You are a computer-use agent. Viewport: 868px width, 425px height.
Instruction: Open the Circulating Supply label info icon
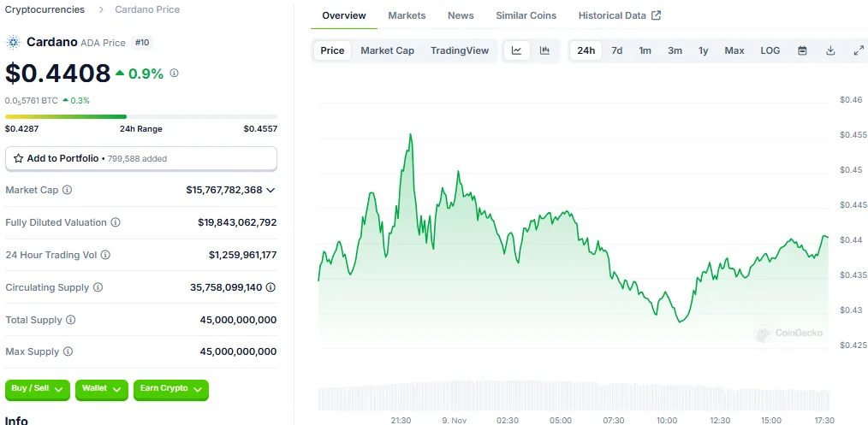[98, 287]
